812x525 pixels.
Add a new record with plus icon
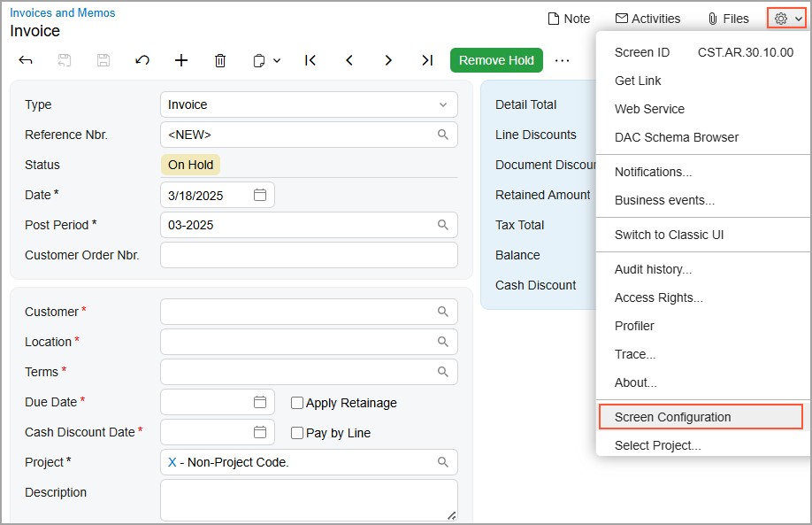click(181, 60)
